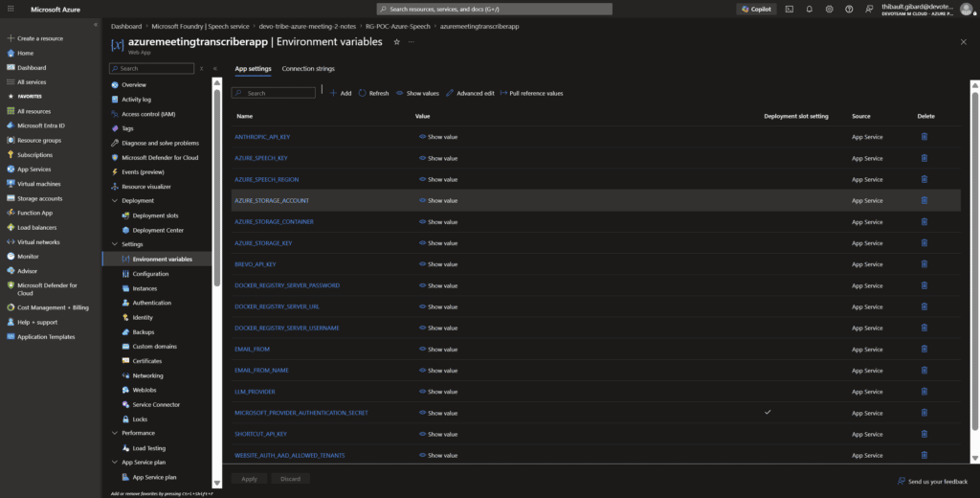This screenshot has height=498, width=980.
Task: Open the DOCKER_REGISTRY_SERVER_USERNAME setting
Action: tap(288, 328)
